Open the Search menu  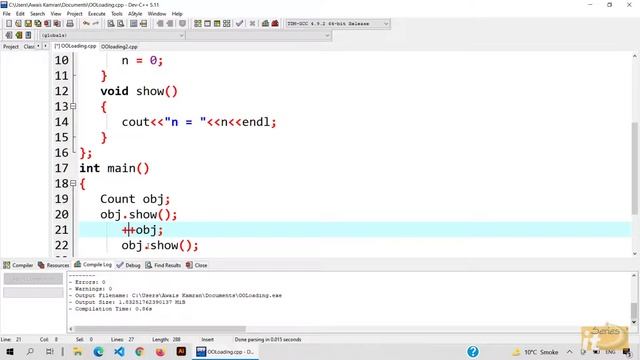click(37, 14)
